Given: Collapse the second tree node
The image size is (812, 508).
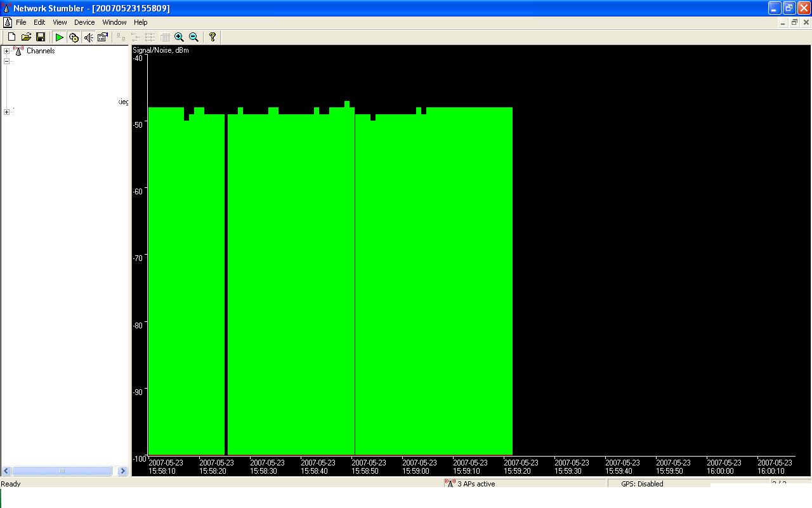Looking at the screenshot, I should 6,62.
